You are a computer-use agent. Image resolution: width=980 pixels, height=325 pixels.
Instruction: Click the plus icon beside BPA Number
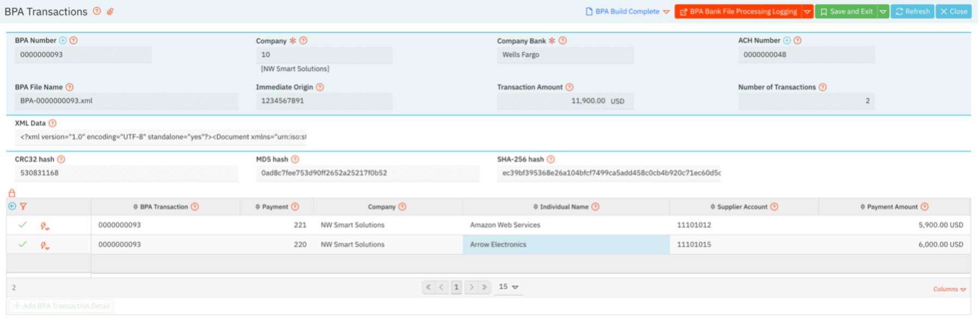pyautogui.click(x=63, y=41)
